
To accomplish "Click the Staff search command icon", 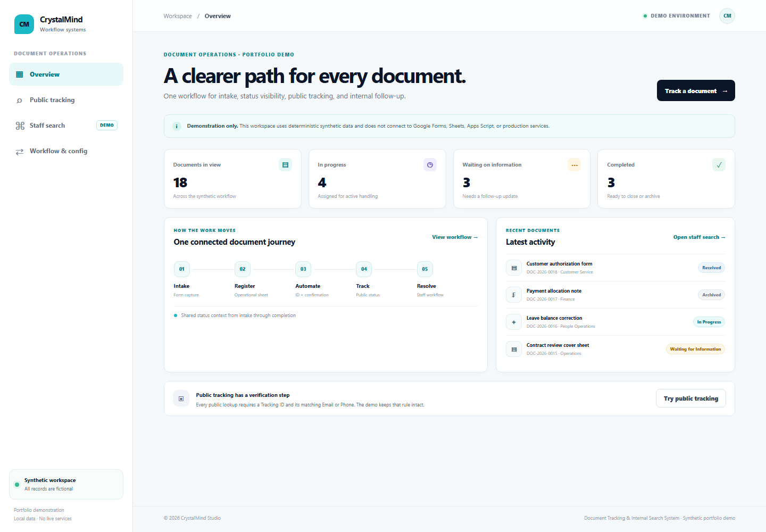I will [20, 126].
